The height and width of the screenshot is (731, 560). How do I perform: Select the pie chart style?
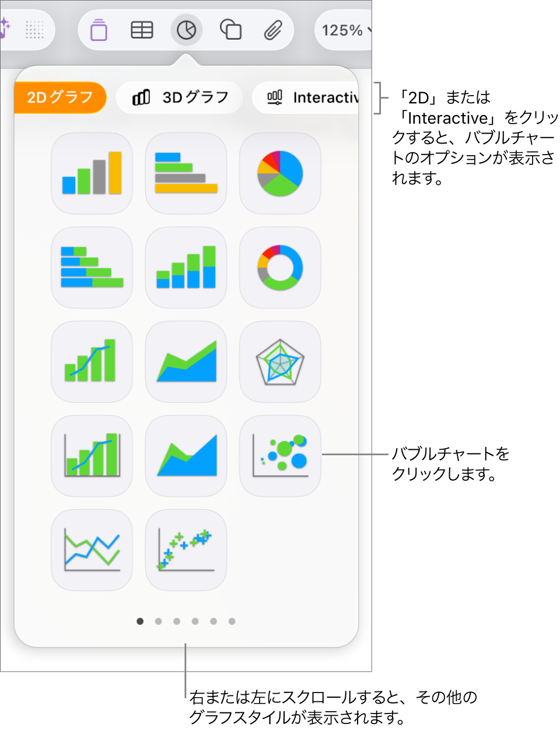click(280, 173)
